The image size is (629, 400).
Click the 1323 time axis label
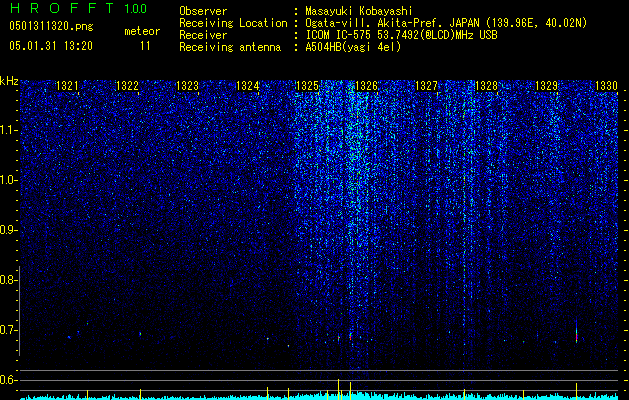pyautogui.click(x=187, y=85)
